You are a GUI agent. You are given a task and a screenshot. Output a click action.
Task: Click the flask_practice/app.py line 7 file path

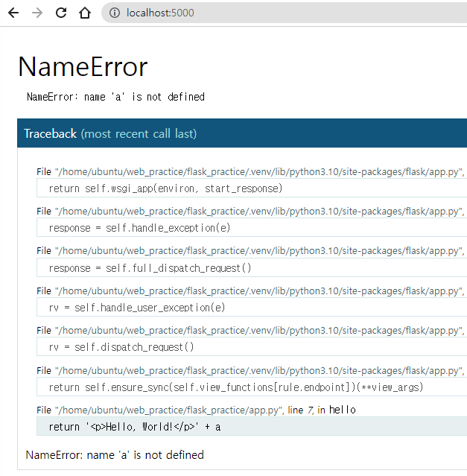click(x=169, y=410)
